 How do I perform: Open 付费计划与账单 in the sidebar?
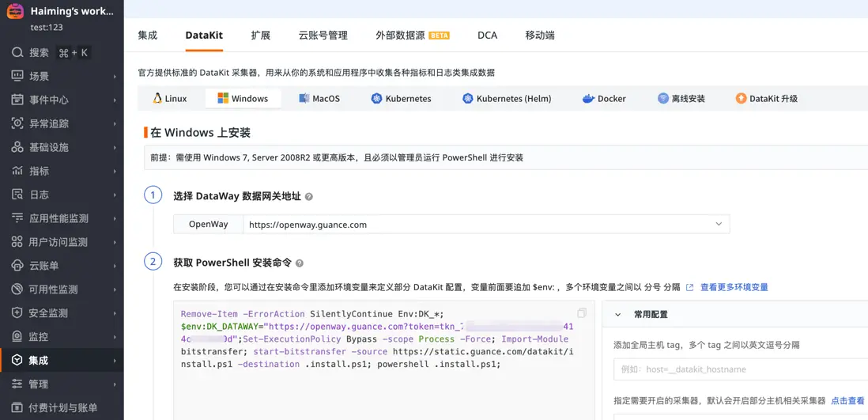pos(62,408)
